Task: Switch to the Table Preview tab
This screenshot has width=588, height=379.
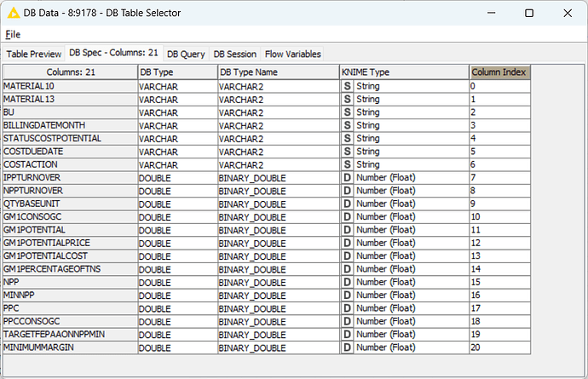Action: tap(34, 54)
